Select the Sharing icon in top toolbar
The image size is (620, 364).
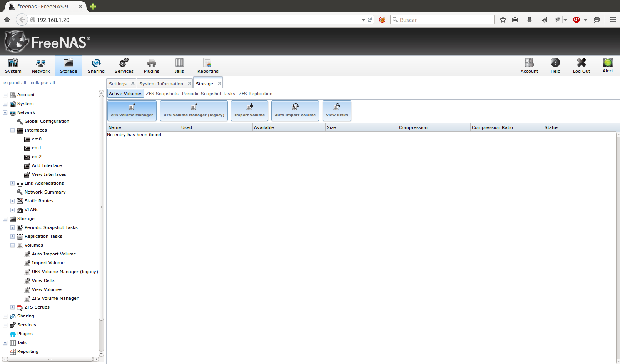[x=96, y=65]
